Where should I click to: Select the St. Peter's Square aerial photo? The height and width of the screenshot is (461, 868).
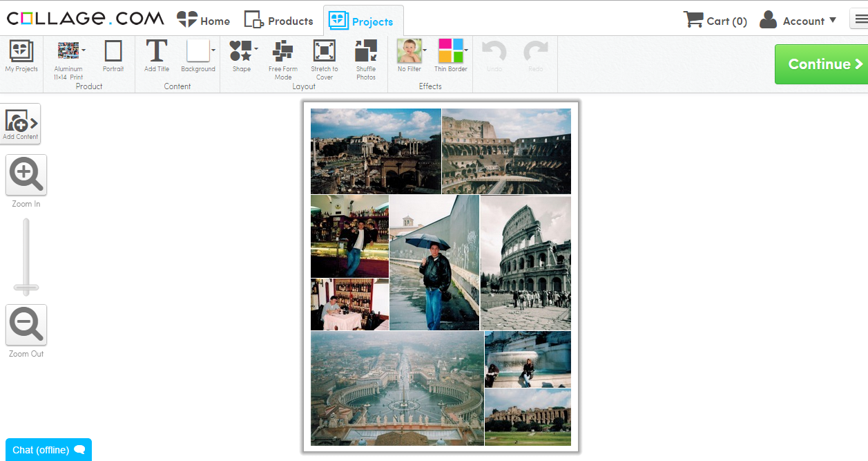(397, 388)
